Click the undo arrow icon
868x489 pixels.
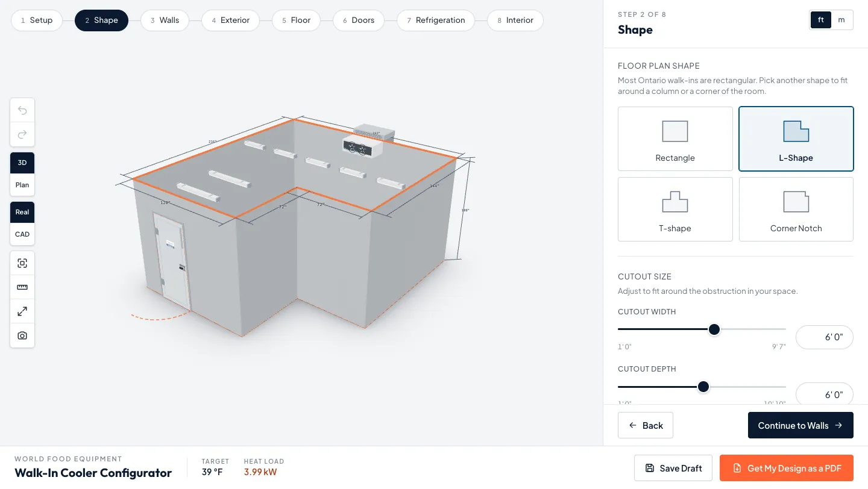[22, 110]
